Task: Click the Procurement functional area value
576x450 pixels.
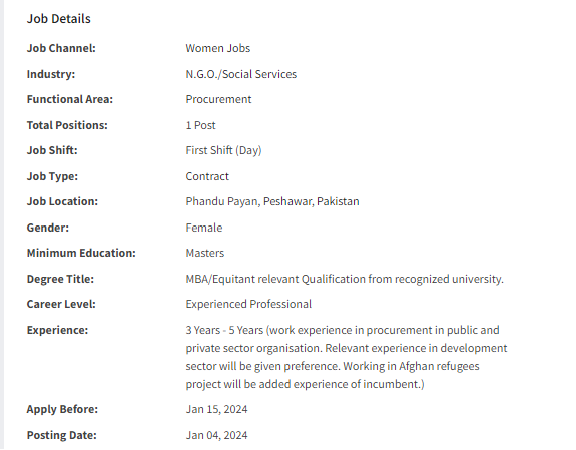Action: pyautogui.click(x=218, y=99)
